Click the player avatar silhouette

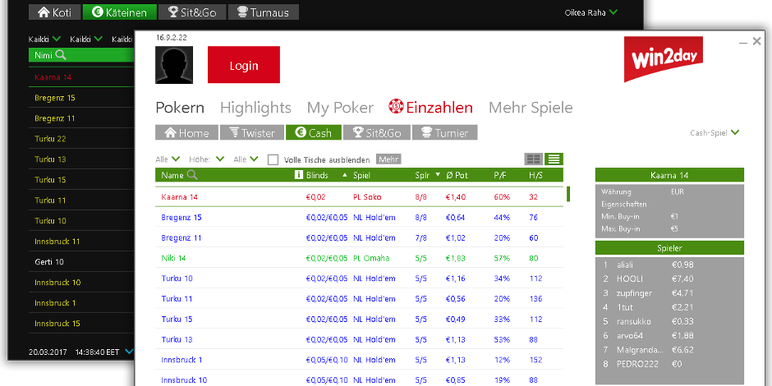coord(174,65)
